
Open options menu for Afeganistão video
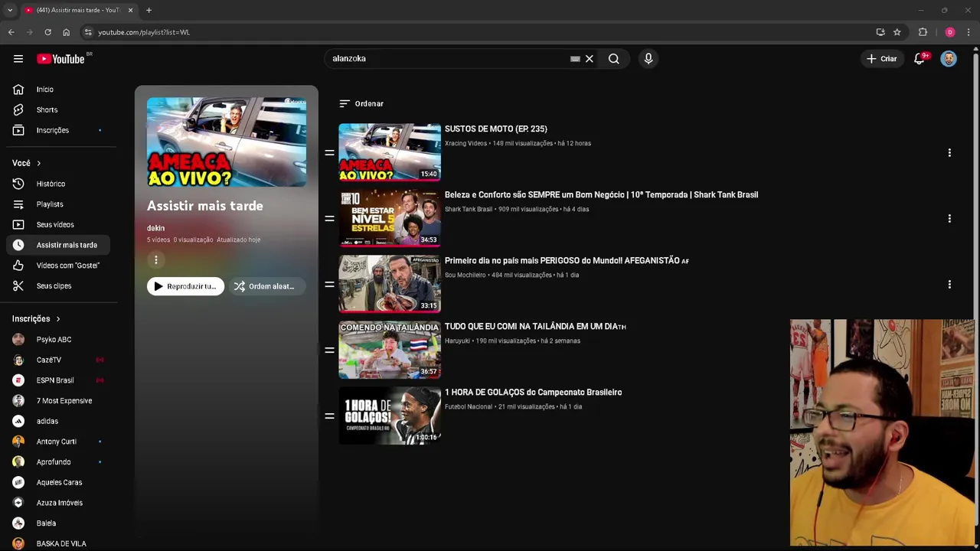pos(949,284)
